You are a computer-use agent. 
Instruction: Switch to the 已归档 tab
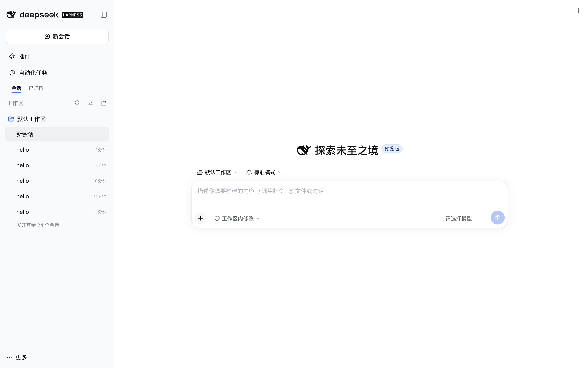click(x=36, y=88)
